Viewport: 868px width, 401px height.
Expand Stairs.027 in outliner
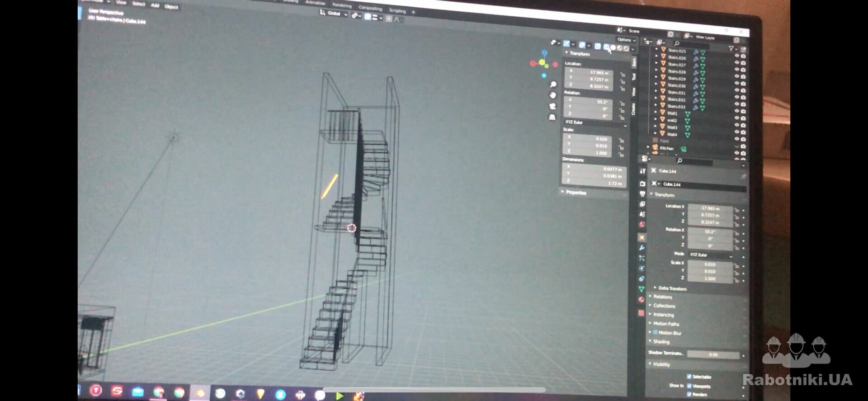[x=656, y=63]
